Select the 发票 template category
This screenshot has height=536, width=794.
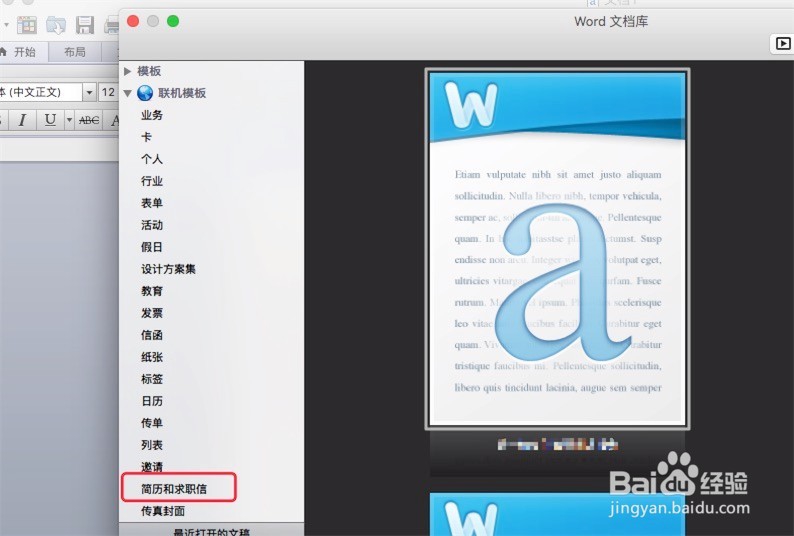pos(152,313)
